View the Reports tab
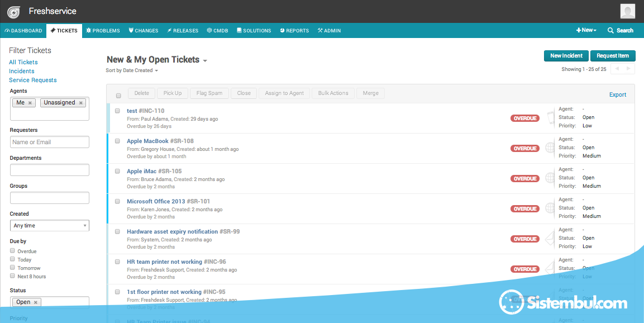Viewport: 644px width, 323px height. (294, 30)
